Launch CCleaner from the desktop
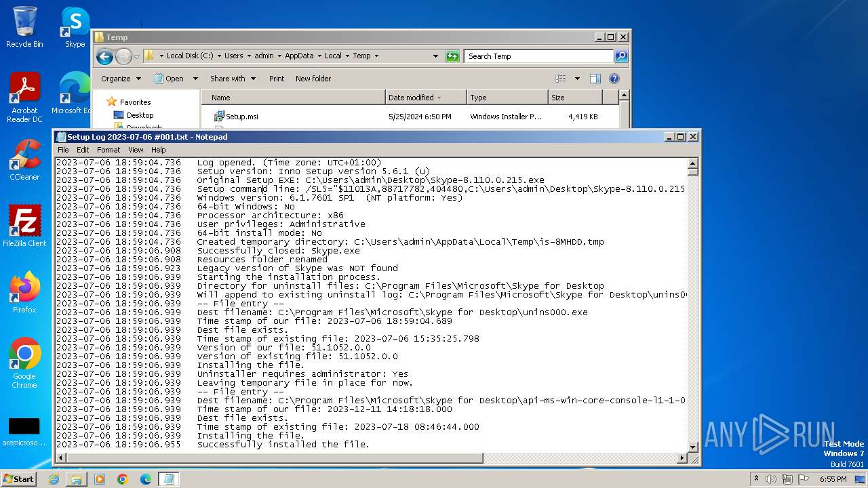The height and width of the screenshot is (488, 868). tap(24, 160)
